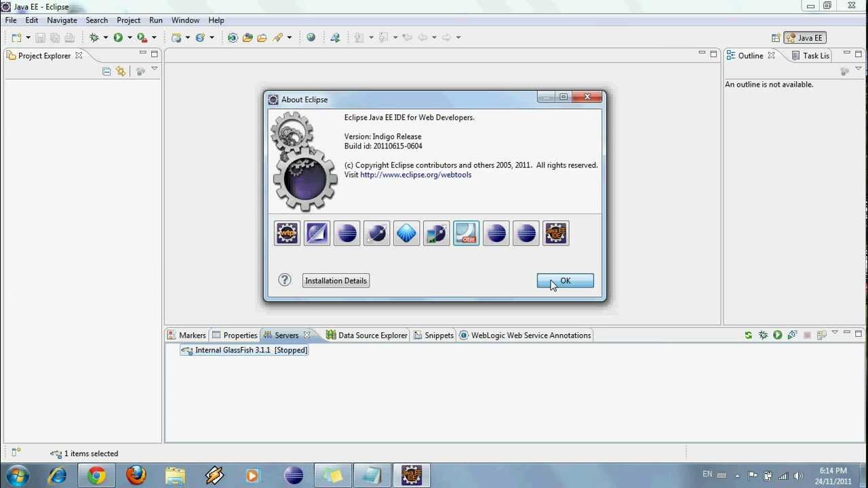Open the Windows Start button
This screenshot has height=488, width=868.
tap(17, 476)
